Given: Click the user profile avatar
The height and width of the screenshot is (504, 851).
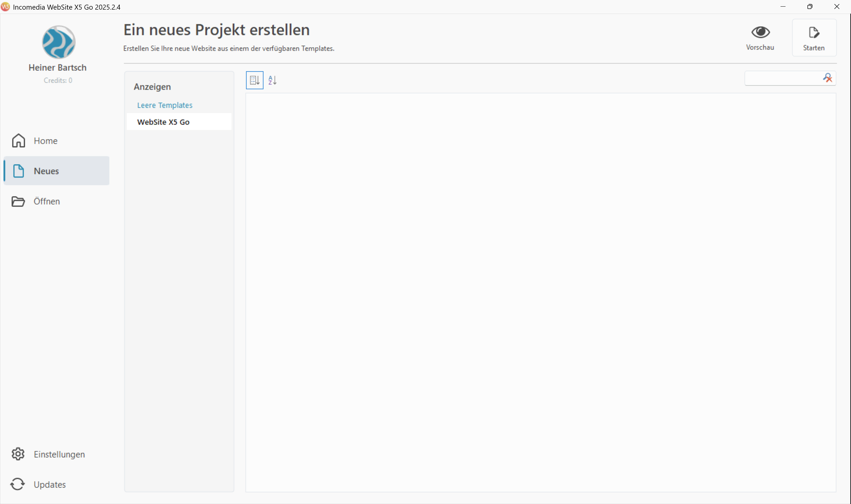Looking at the screenshot, I should tap(59, 42).
